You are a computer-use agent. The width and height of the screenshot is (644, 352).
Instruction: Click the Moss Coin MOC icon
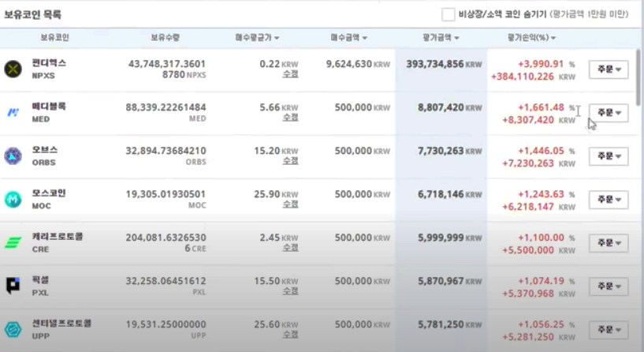13,200
